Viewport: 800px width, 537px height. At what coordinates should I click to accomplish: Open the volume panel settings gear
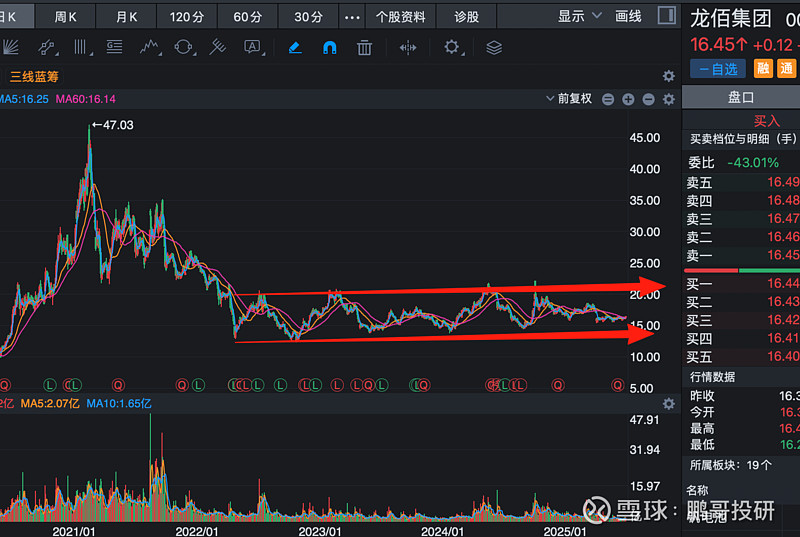point(668,404)
